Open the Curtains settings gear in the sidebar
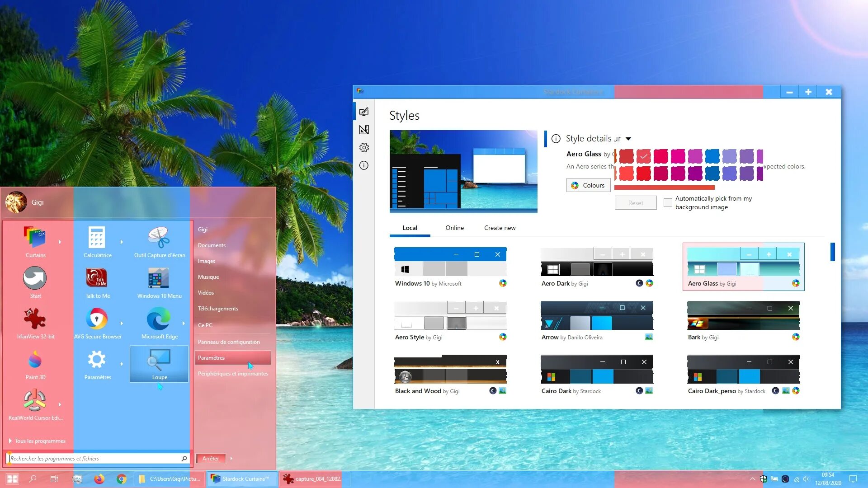 pyautogui.click(x=364, y=148)
